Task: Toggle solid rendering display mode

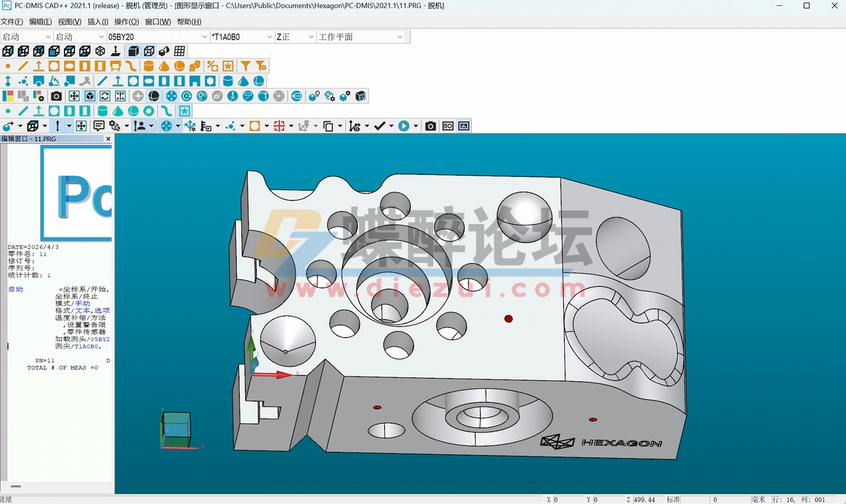Action: (131, 50)
